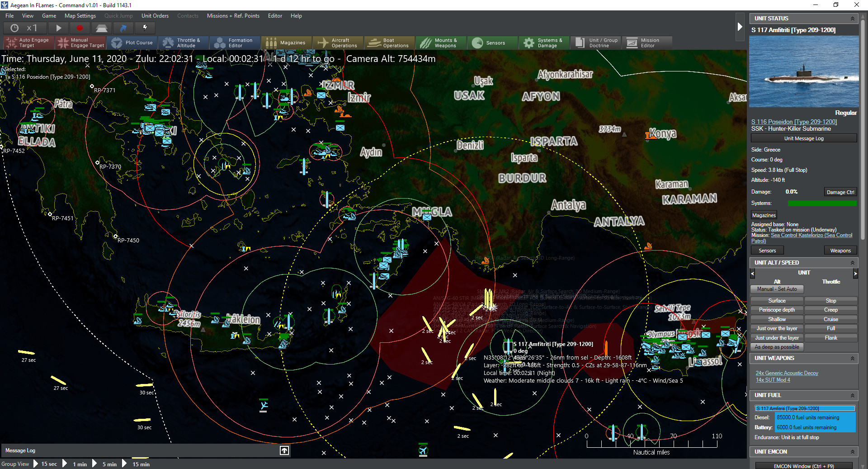
Task: Open the Plot Course tool
Action: (x=132, y=43)
